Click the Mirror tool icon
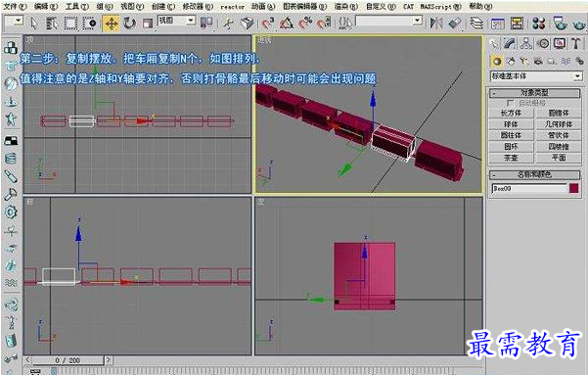This screenshot has height=375, width=588. [x=436, y=23]
